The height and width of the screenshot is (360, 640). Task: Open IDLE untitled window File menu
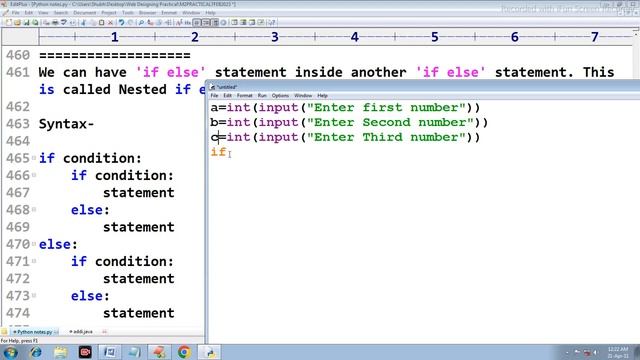coord(214,96)
